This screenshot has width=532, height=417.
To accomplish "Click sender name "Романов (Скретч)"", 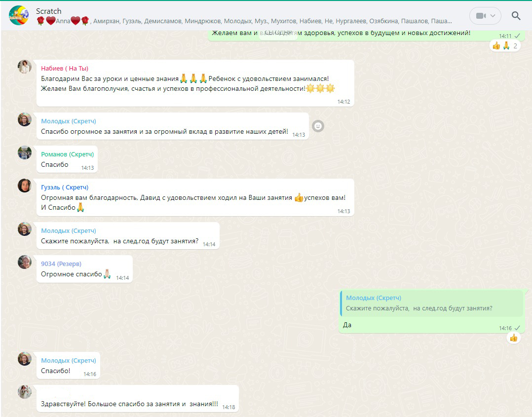I will click(67, 154).
